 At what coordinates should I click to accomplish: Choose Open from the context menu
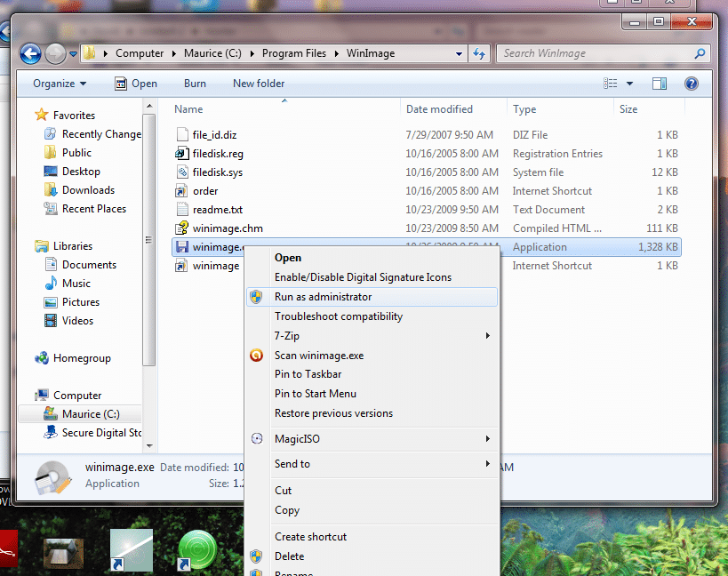tap(372, 258)
